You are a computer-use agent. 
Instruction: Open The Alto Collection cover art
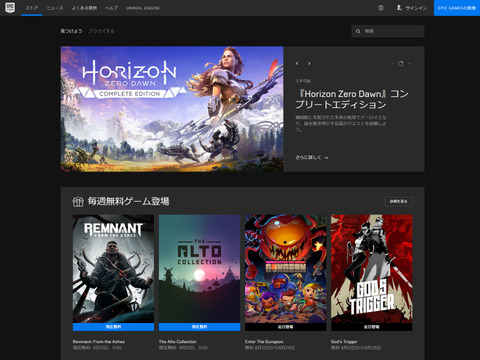pos(199,269)
